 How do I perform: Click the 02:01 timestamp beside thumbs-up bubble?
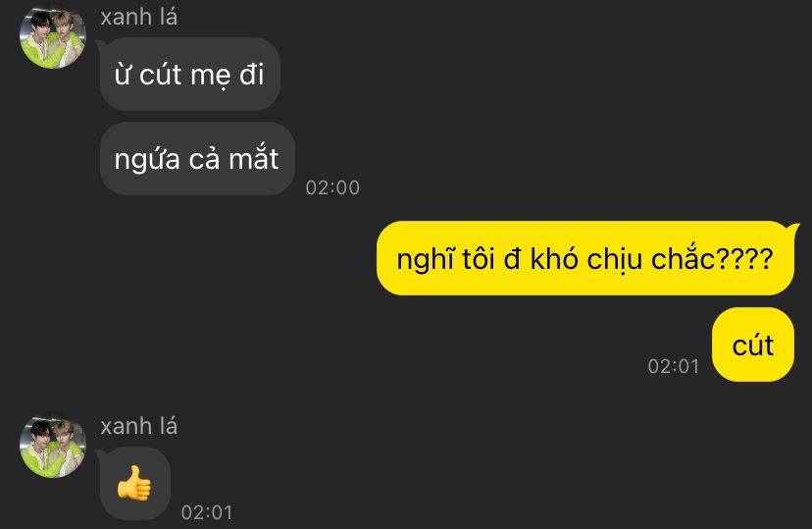point(207,512)
